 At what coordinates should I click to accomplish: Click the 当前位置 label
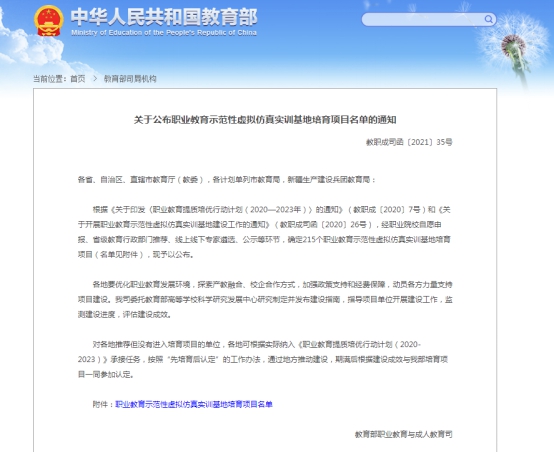pos(49,78)
